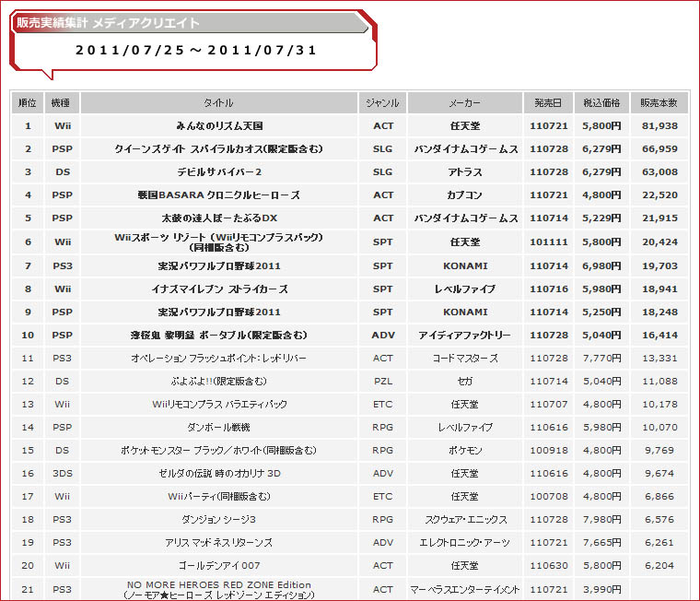
Task: Select title ダンジョン シージ3
Action: [219, 519]
